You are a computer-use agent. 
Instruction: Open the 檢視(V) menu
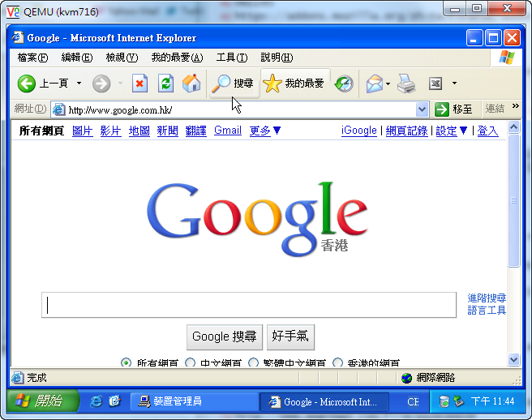pos(122,58)
